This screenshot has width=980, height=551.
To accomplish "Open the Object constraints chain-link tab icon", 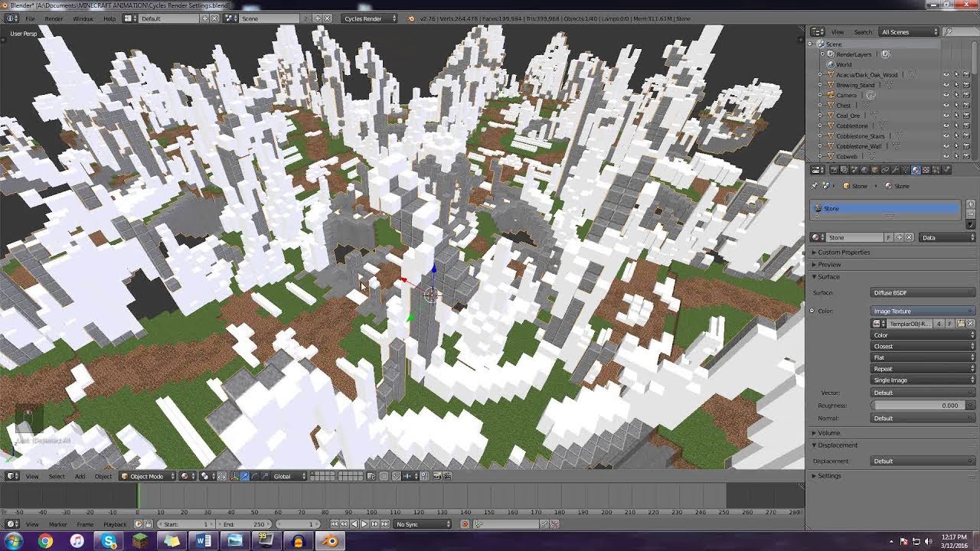I will [x=885, y=169].
